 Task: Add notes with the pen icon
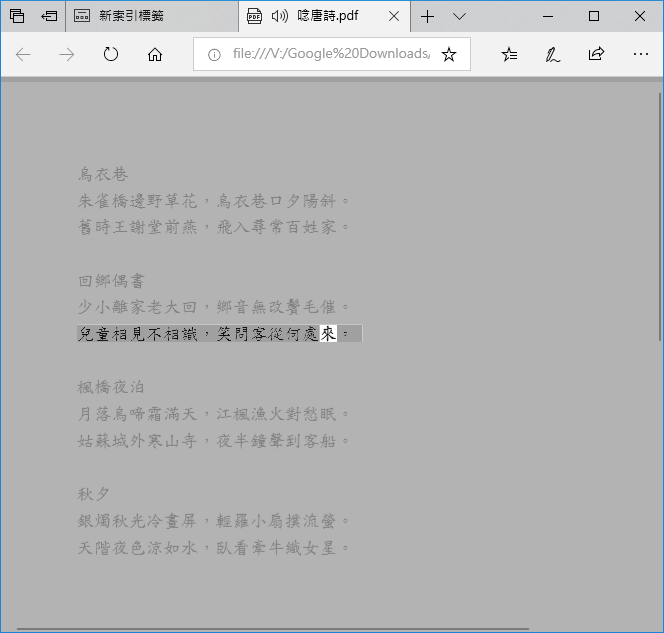[553, 54]
